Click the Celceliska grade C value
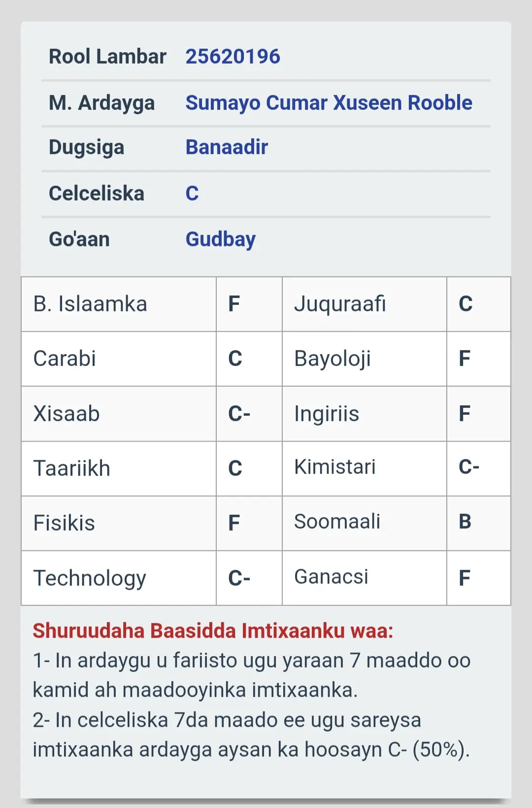The height and width of the screenshot is (808, 532). [x=192, y=193]
